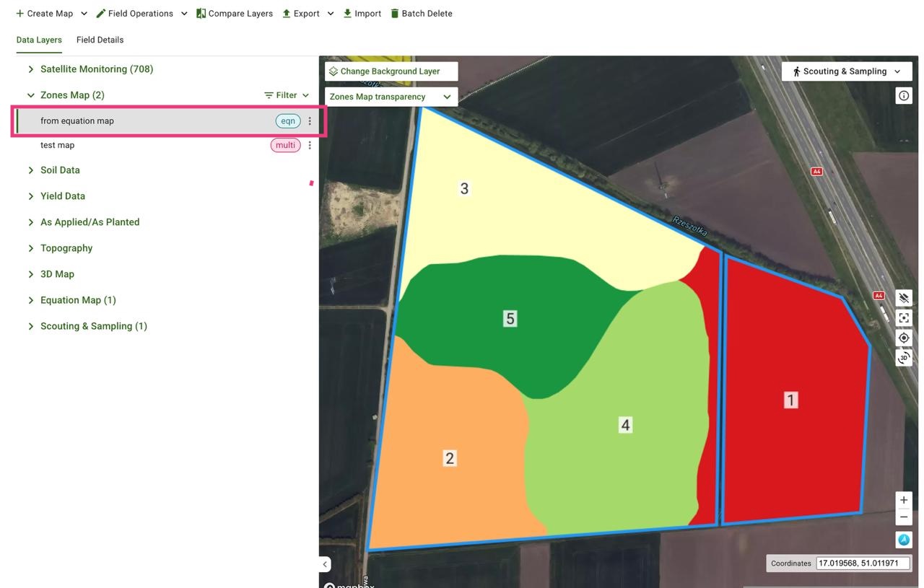Toggle the hide drawings tool on the map
This screenshot has width=924, height=588.
(x=903, y=297)
